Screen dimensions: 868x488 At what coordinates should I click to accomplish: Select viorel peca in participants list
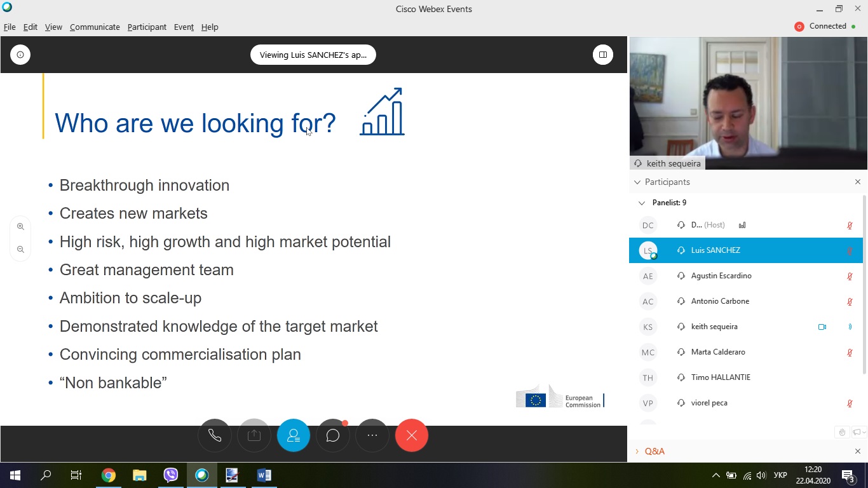746,403
